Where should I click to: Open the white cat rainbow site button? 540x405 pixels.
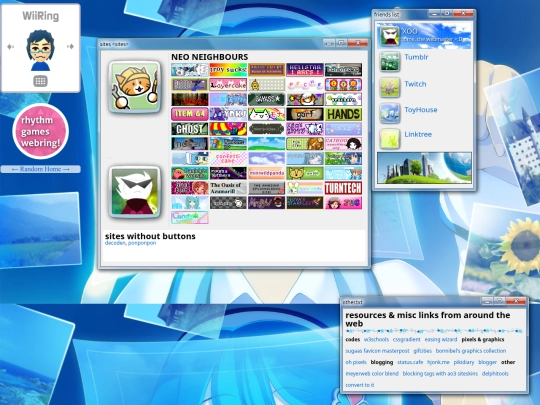point(267,114)
